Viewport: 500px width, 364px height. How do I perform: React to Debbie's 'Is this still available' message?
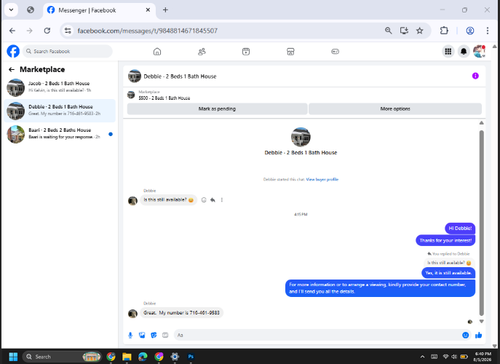204,200
